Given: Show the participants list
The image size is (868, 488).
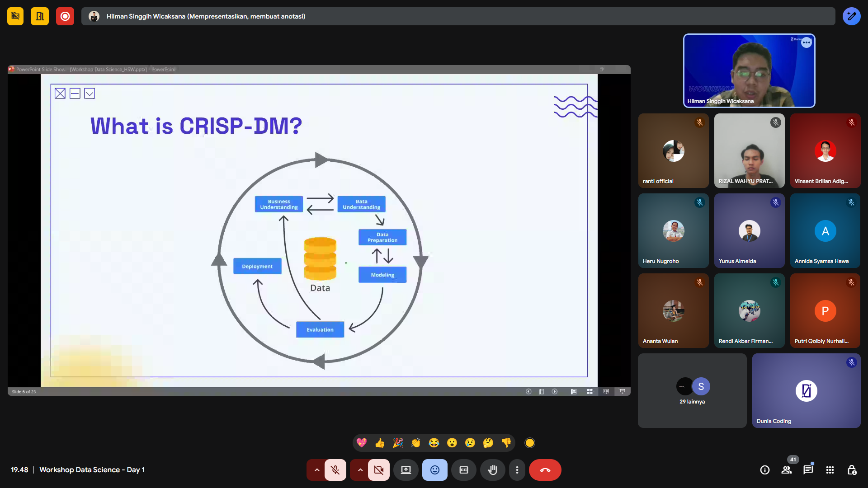Looking at the screenshot, I should (787, 470).
